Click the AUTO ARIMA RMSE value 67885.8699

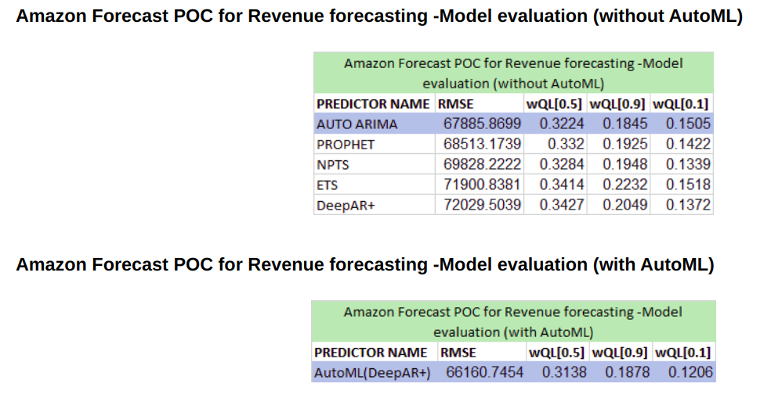point(482,124)
